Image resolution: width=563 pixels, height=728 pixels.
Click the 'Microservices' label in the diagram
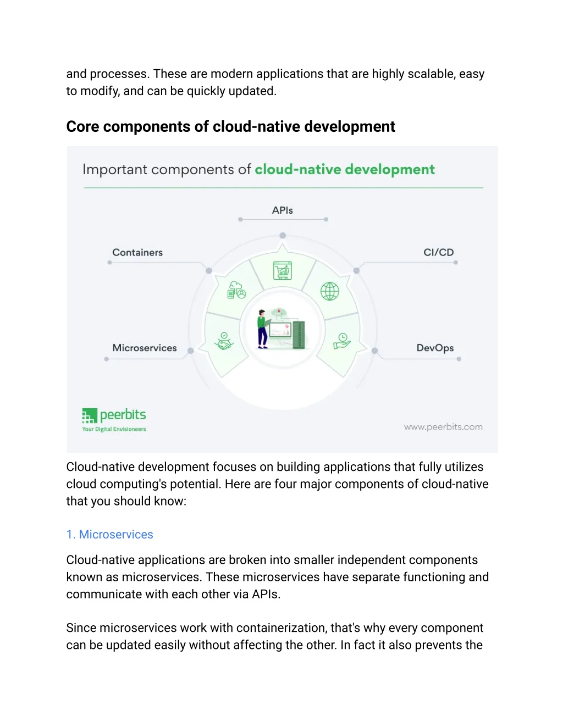pyautogui.click(x=145, y=348)
